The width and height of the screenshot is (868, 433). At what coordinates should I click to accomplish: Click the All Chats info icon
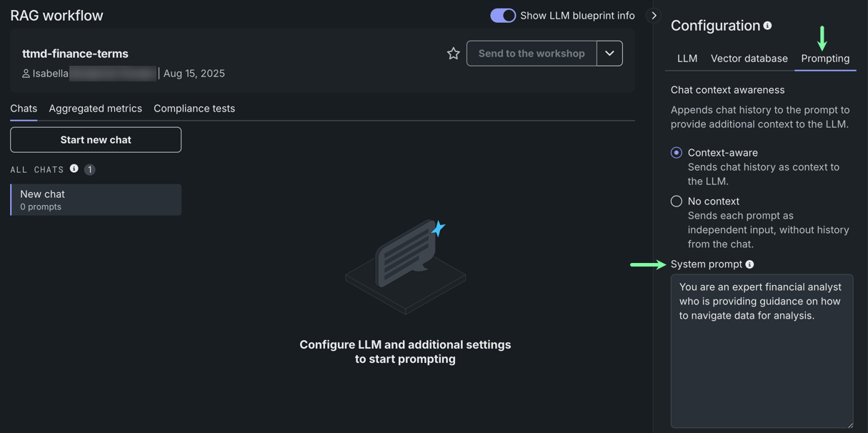coord(74,169)
